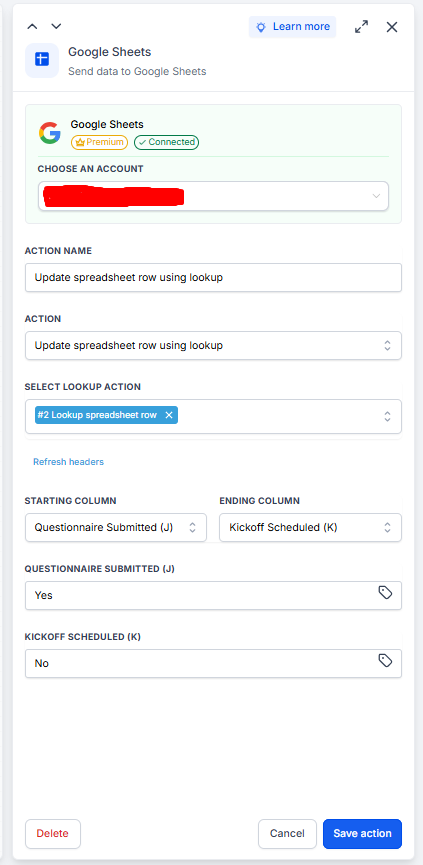This screenshot has height=865, width=423.
Task: Click the blue Google Sheets app icon
Action: (42, 60)
